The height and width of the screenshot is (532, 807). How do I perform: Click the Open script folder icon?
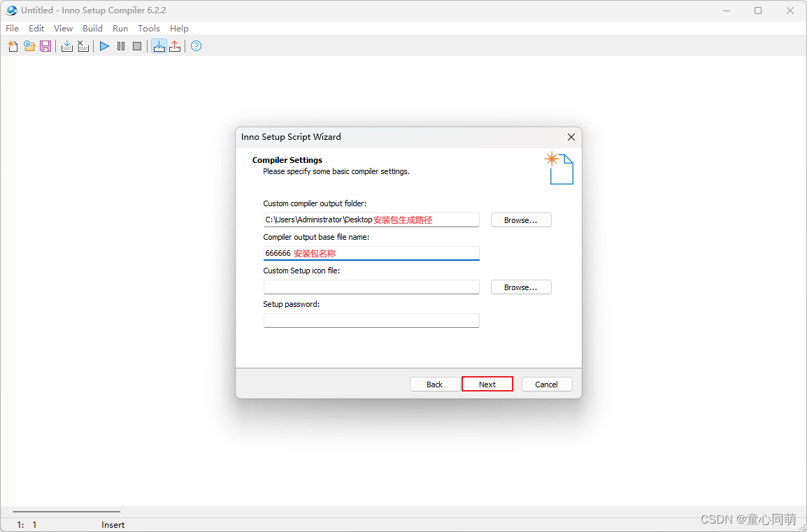(29, 46)
